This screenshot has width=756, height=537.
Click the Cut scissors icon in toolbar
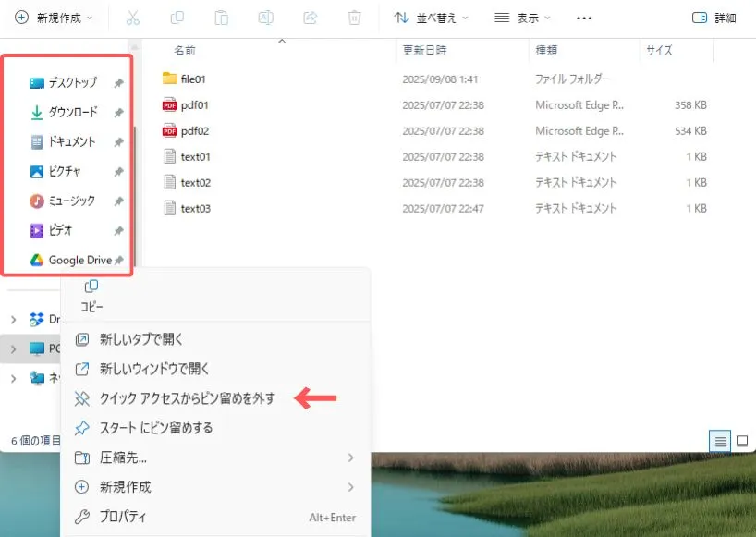[x=132, y=18]
